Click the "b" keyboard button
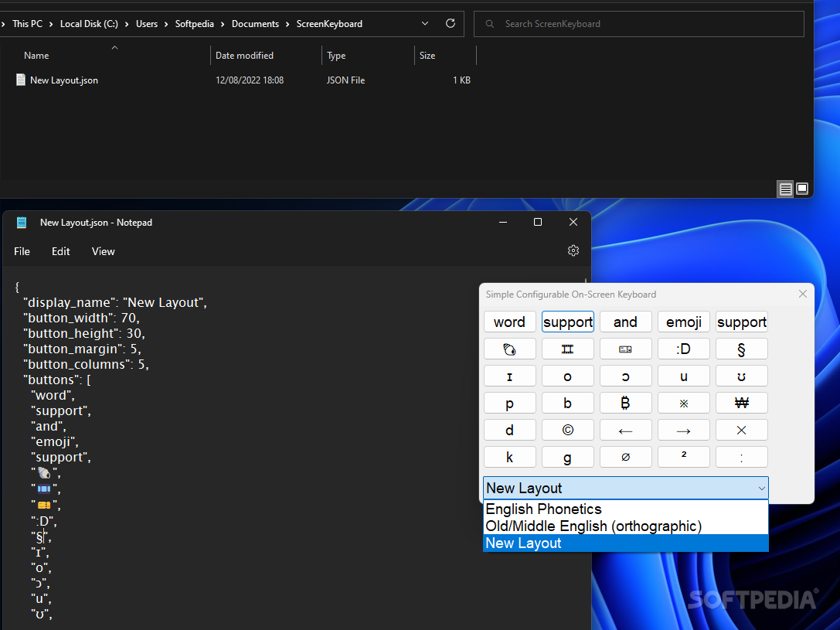Image resolution: width=840 pixels, height=630 pixels. (x=567, y=403)
